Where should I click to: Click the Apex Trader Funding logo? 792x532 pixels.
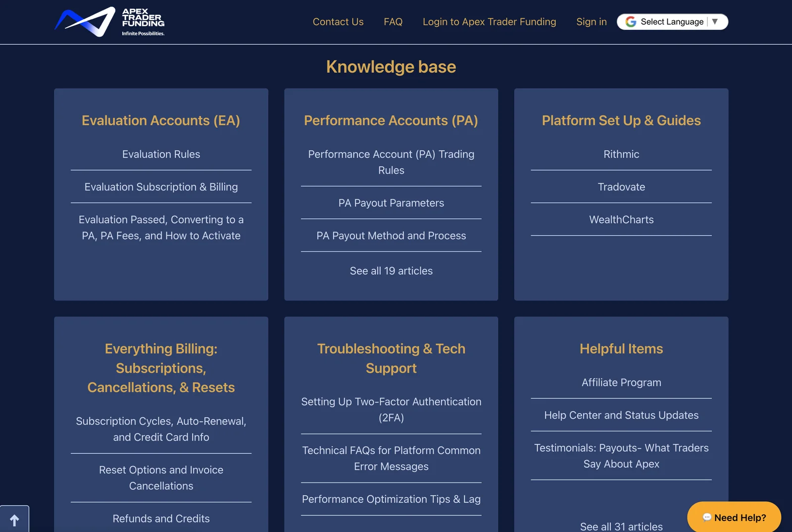[x=109, y=22]
